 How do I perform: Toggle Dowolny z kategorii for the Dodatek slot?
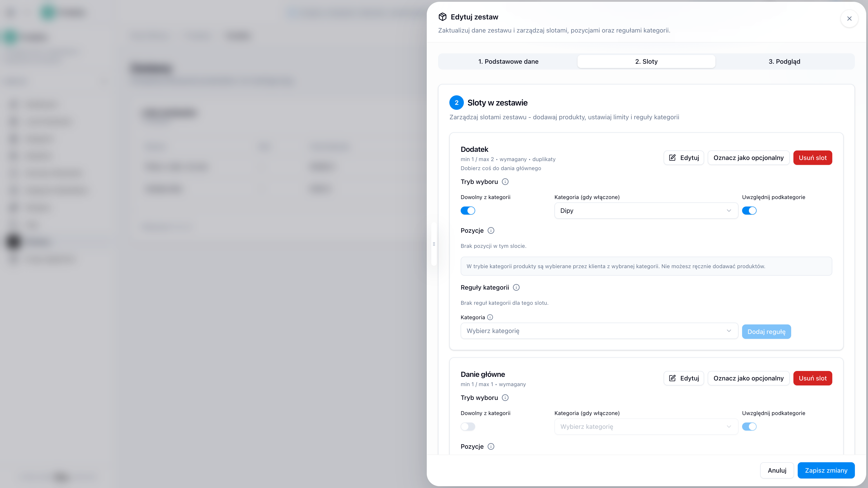coord(468,211)
